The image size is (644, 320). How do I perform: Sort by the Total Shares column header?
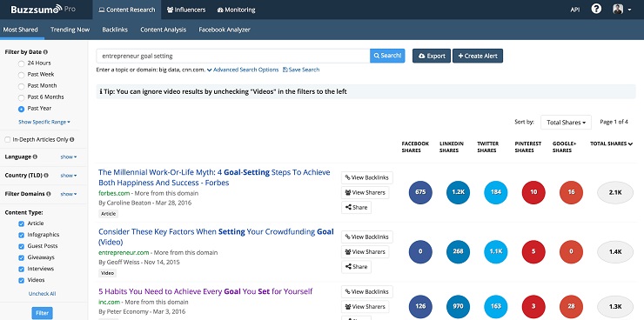tap(611, 143)
